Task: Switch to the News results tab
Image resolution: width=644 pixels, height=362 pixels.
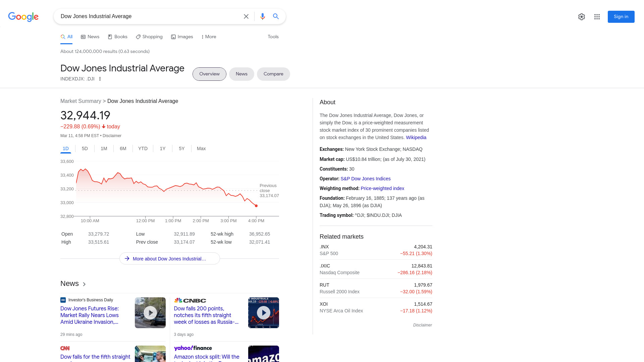Action: (x=90, y=37)
